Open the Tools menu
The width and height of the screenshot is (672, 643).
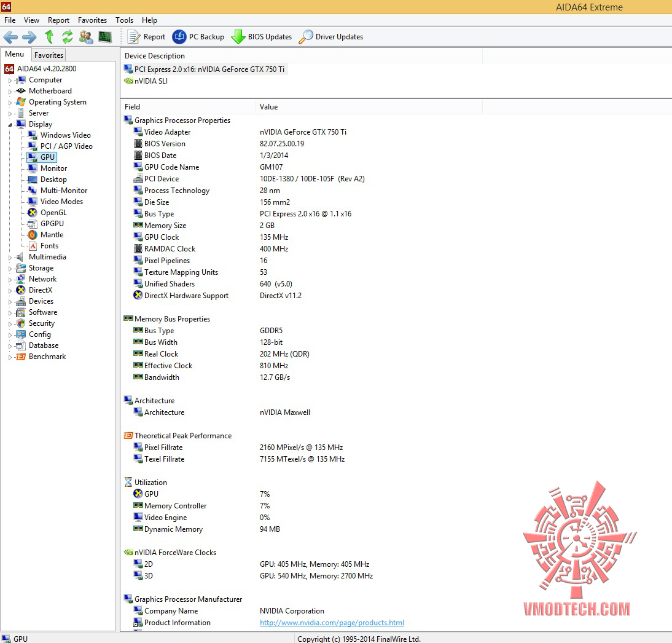click(x=124, y=20)
